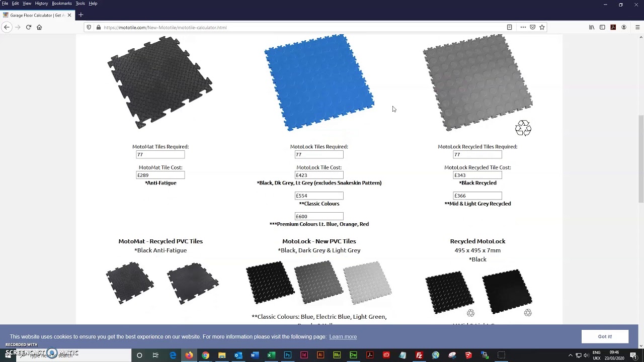The width and height of the screenshot is (644, 362).
Task: Open Microsoft Word from taskbar
Action: click(255, 355)
